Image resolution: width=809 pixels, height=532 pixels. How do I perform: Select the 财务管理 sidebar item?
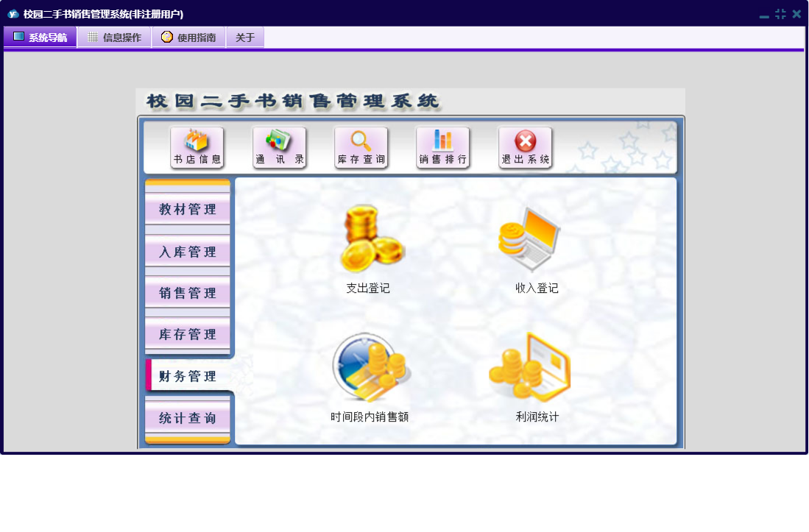click(x=188, y=376)
